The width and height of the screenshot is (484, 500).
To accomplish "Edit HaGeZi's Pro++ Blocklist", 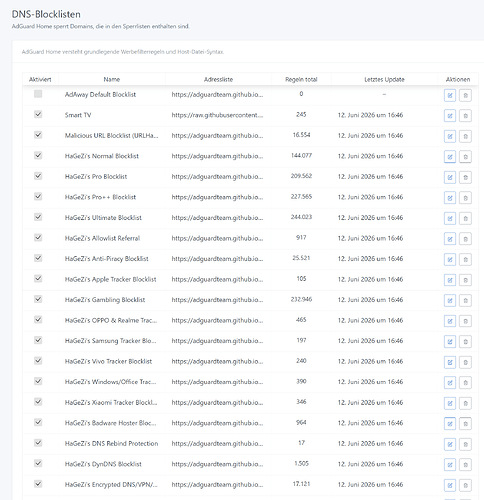I will tap(450, 198).
